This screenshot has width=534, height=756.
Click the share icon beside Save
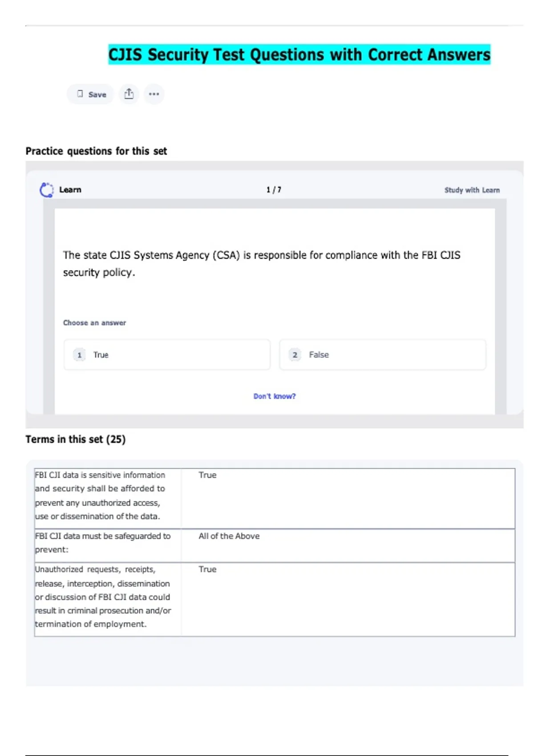click(x=129, y=94)
